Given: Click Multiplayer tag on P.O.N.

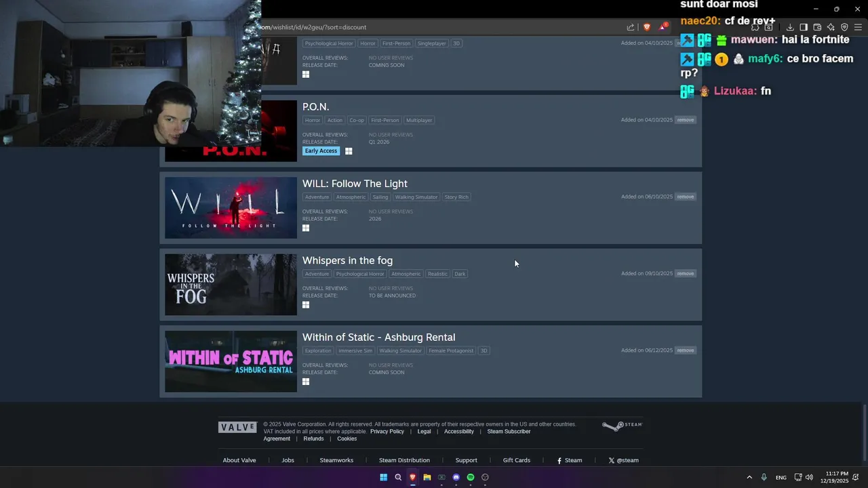Looking at the screenshot, I should (419, 120).
